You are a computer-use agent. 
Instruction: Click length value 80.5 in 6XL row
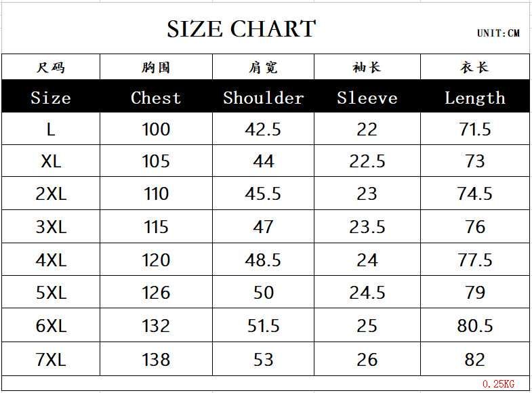point(474,326)
